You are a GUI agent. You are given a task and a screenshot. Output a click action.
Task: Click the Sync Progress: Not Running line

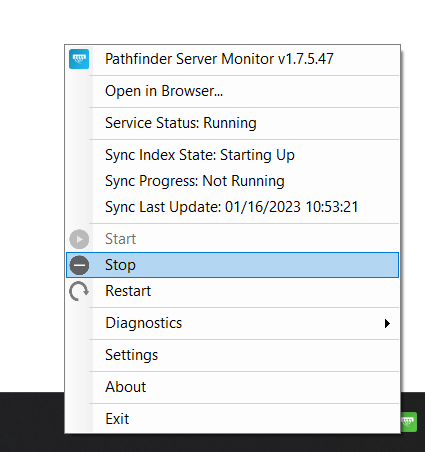[x=195, y=181]
